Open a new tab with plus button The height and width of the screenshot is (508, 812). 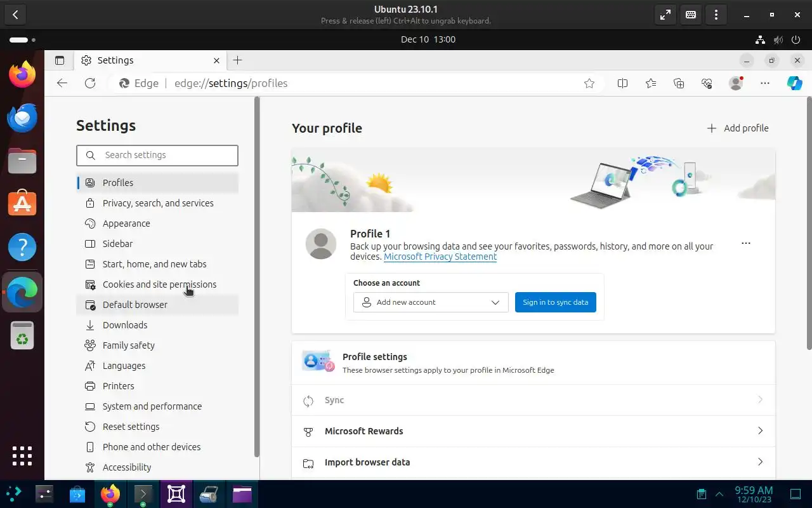point(237,60)
